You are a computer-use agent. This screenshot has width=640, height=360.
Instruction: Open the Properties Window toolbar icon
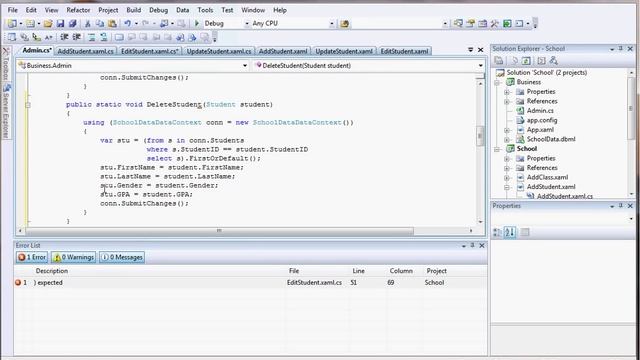point(470,24)
